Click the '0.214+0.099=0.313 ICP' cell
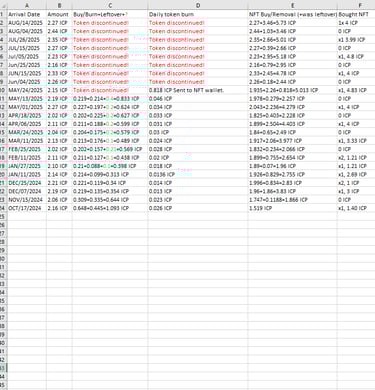The height and width of the screenshot is (390, 375). click(110, 174)
